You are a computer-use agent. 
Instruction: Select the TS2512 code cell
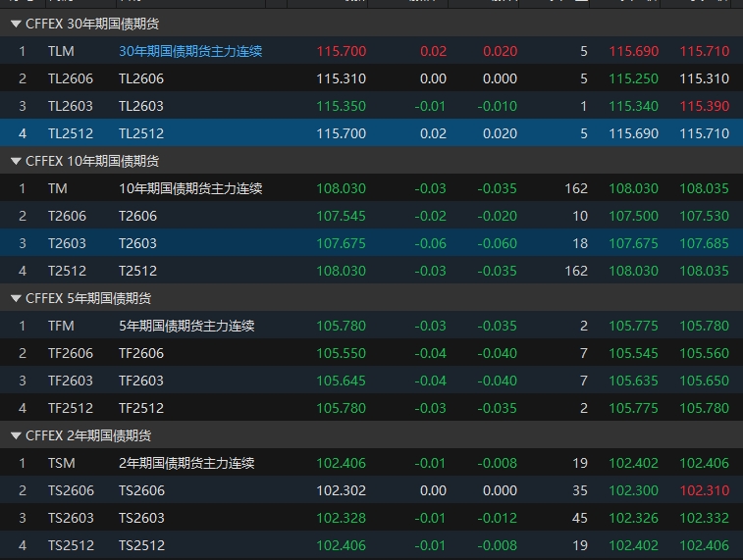[x=71, y=545]
